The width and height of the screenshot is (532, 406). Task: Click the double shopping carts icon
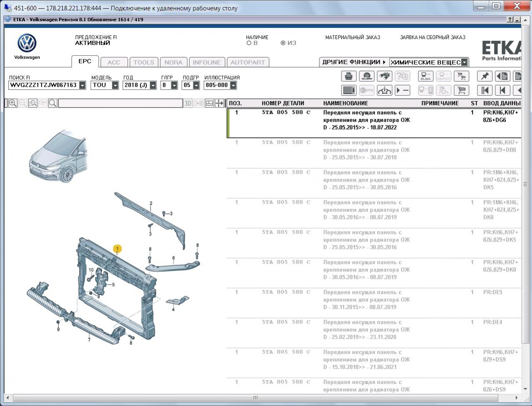[x=461, y=76]
